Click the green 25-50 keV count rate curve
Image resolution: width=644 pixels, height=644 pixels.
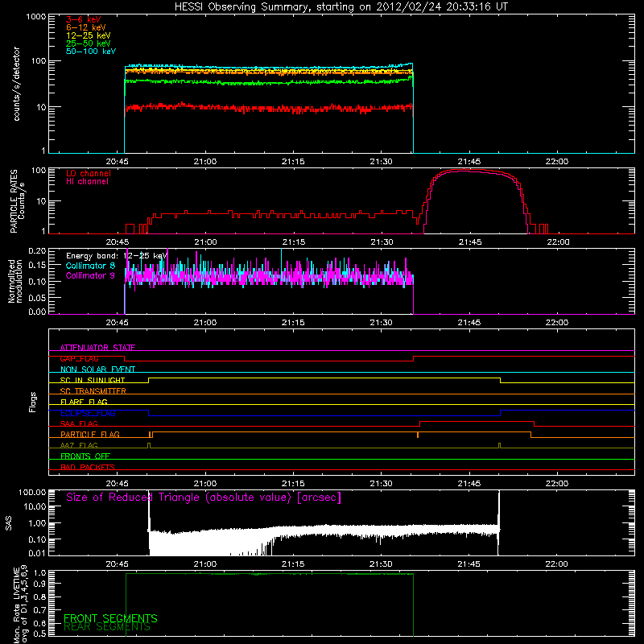tap(269, 82)
